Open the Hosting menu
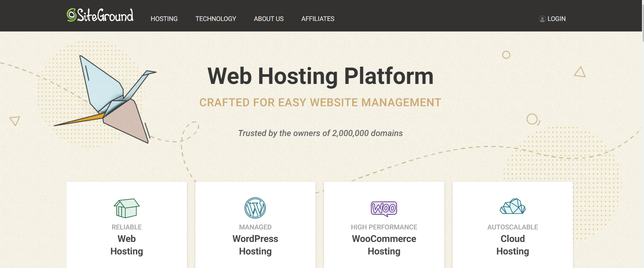This screenshot has width=644, height=268. (x=164, y=19)
